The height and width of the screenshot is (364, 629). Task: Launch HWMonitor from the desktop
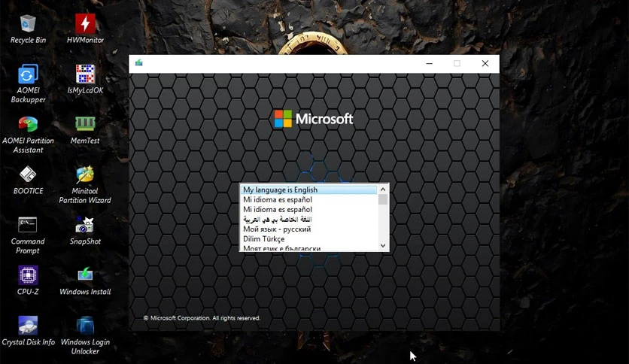[x=85, y=29]
